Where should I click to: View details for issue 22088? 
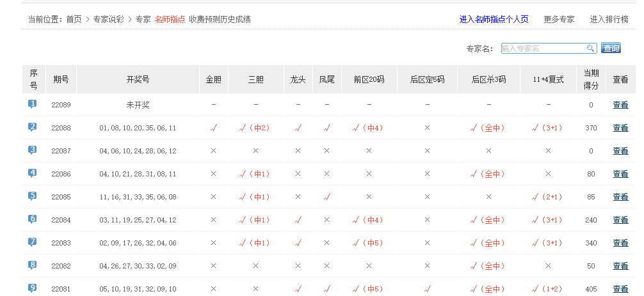[x=620, y=128]
